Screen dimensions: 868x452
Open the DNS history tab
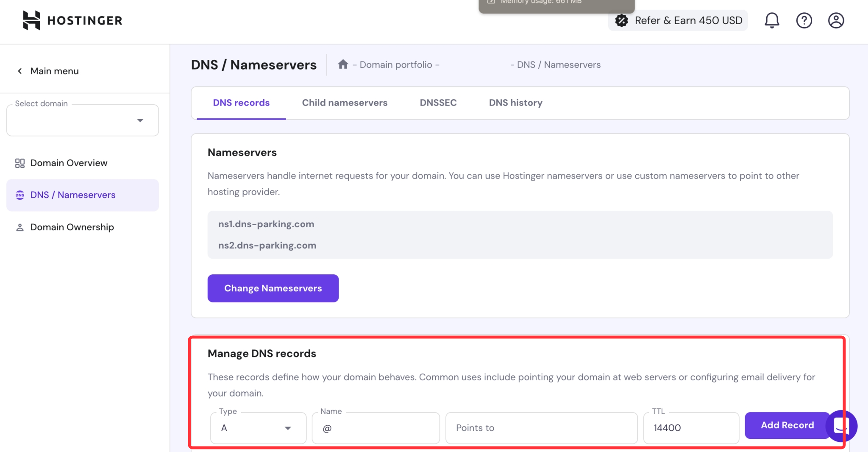pos(516,103)
